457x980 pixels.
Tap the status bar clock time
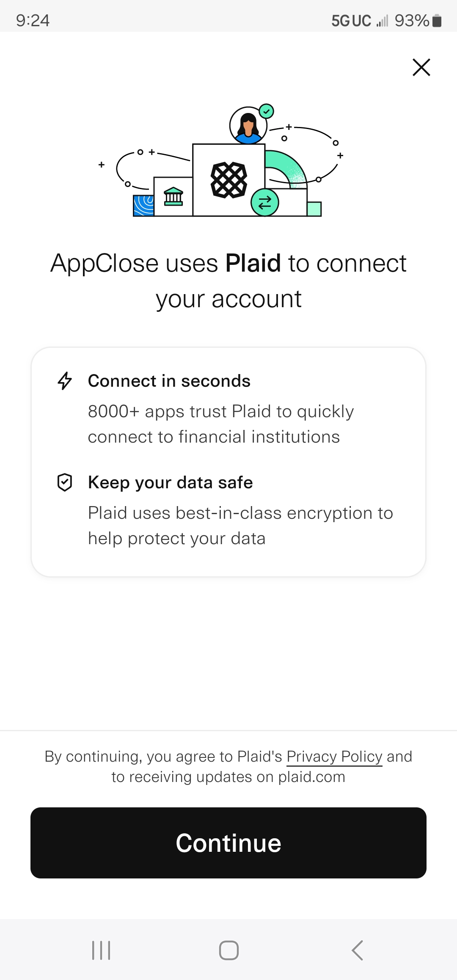tap(33, 20)
